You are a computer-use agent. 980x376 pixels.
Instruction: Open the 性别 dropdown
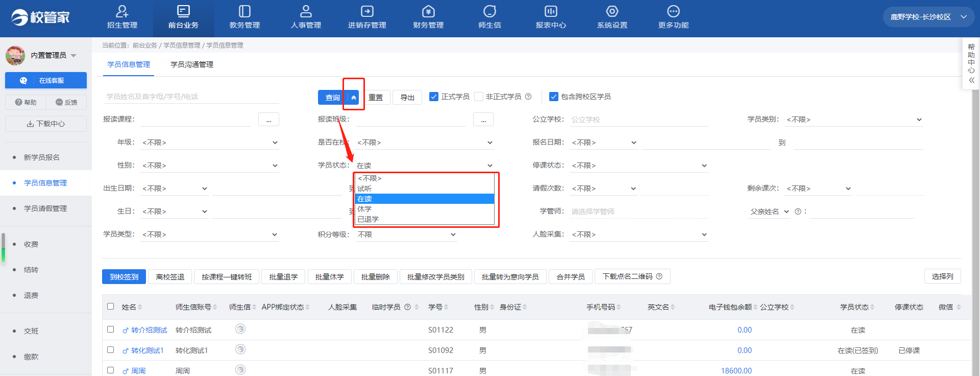(210, 166)
